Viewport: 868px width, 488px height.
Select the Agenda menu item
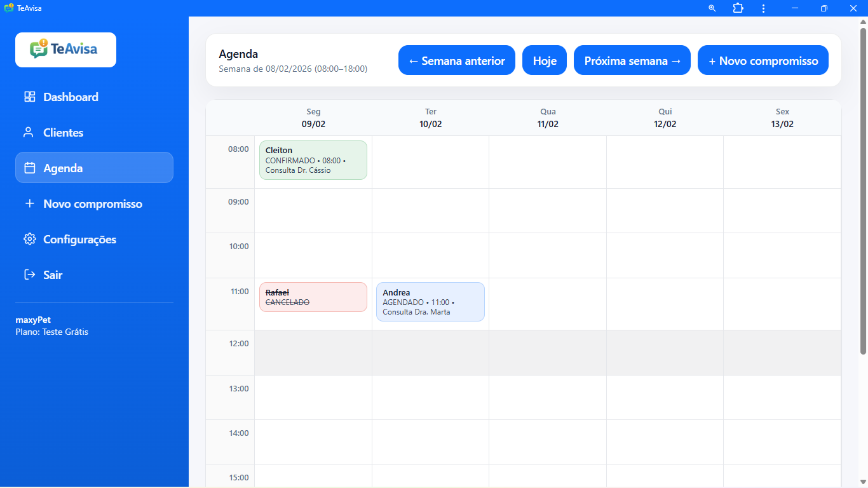[x=94, y=168]
